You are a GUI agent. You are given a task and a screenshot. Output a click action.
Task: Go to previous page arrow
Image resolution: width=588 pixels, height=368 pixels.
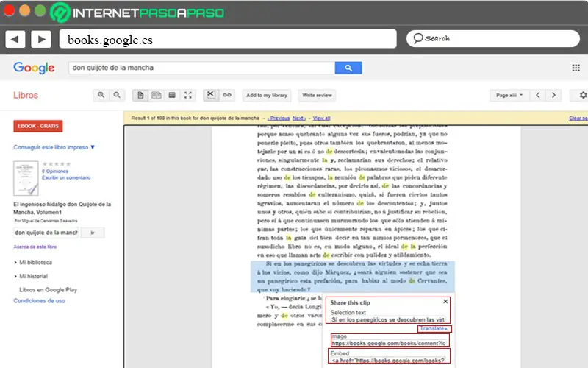(538, 96)
